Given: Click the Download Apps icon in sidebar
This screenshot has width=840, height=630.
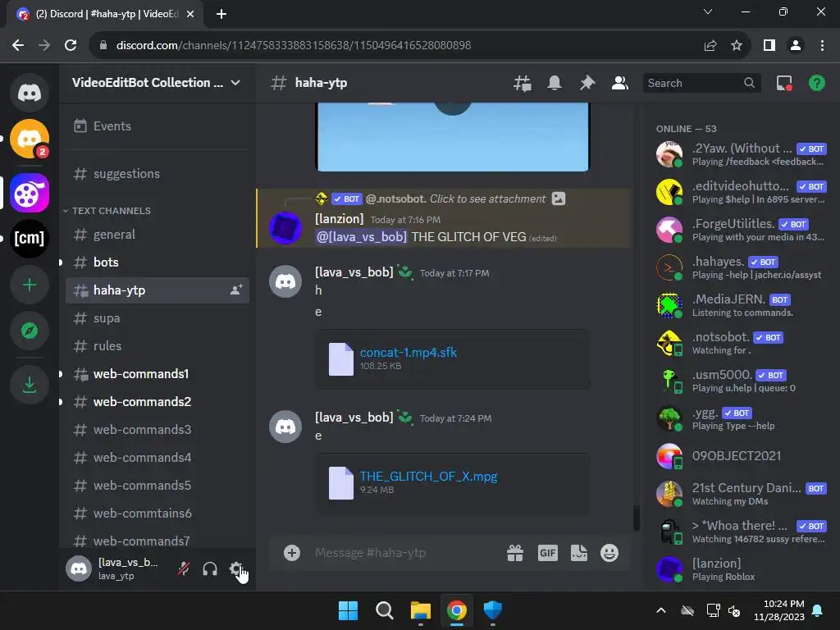Looking at the screenshot, I should click(29, 385).
